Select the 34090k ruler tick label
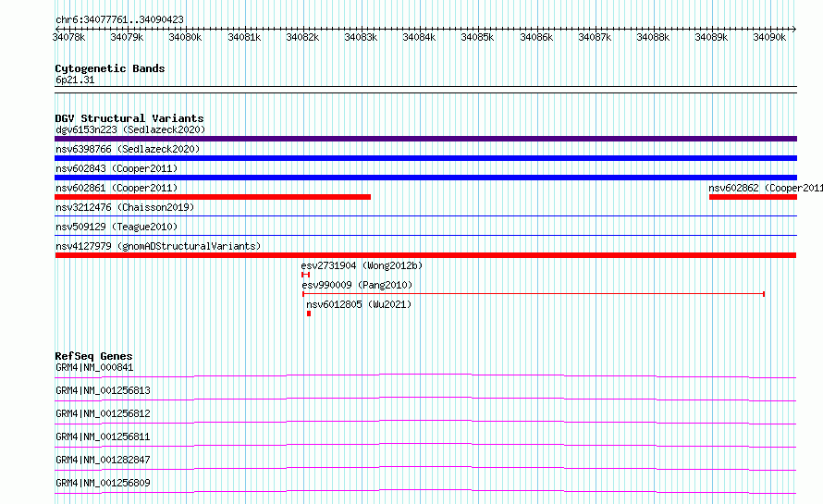823x504 pixels. [769, 37]
